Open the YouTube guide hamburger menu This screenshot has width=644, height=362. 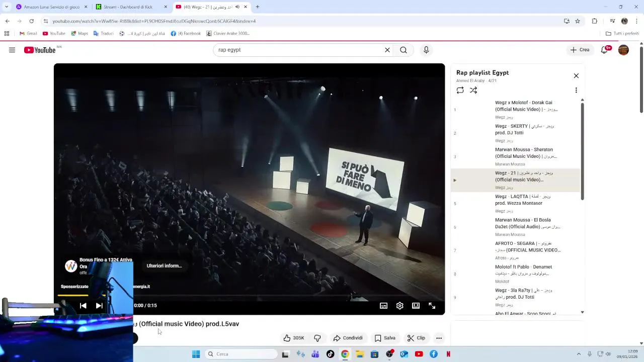point(12,50)
